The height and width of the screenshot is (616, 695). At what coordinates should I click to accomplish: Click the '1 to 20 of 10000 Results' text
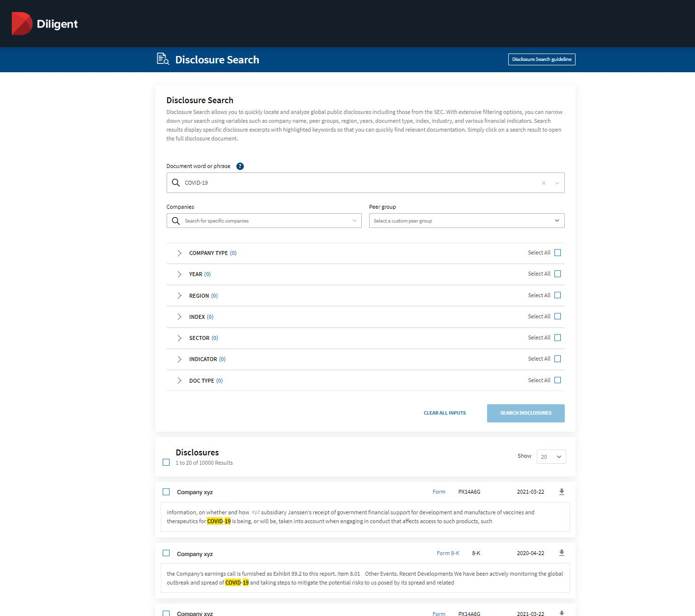click(204, 463)
